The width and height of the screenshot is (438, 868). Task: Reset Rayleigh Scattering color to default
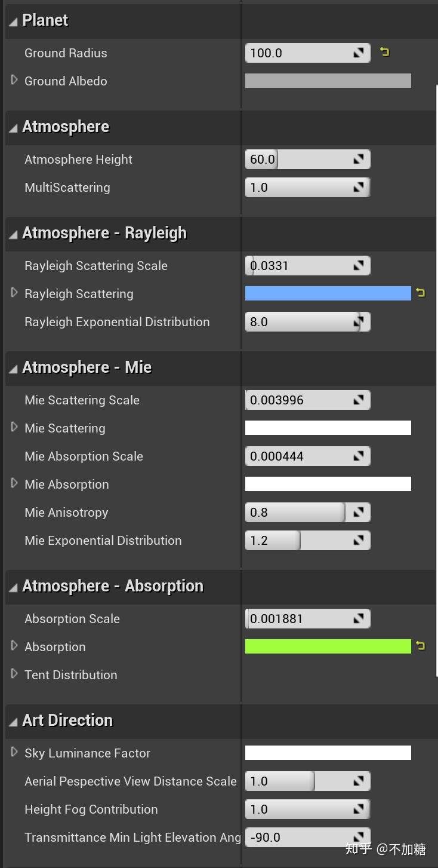point(421,293)
